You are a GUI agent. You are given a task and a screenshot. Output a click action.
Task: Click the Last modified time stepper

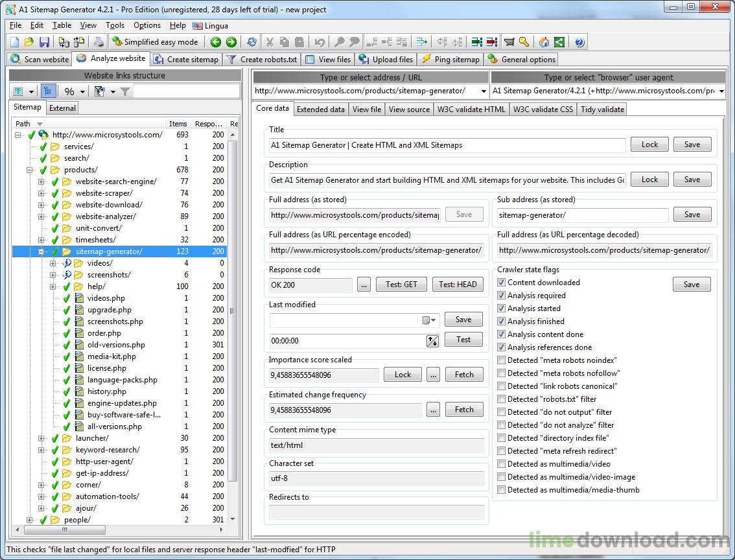(432, 340)
